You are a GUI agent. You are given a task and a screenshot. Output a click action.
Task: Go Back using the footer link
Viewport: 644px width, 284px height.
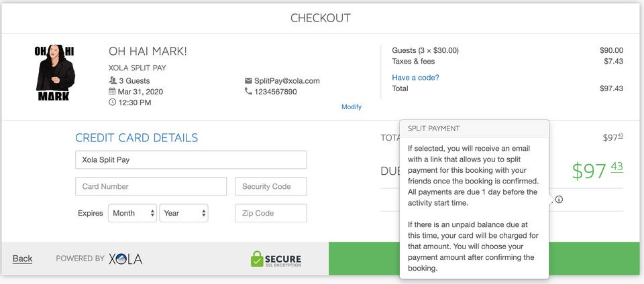(x=22, y=259)
